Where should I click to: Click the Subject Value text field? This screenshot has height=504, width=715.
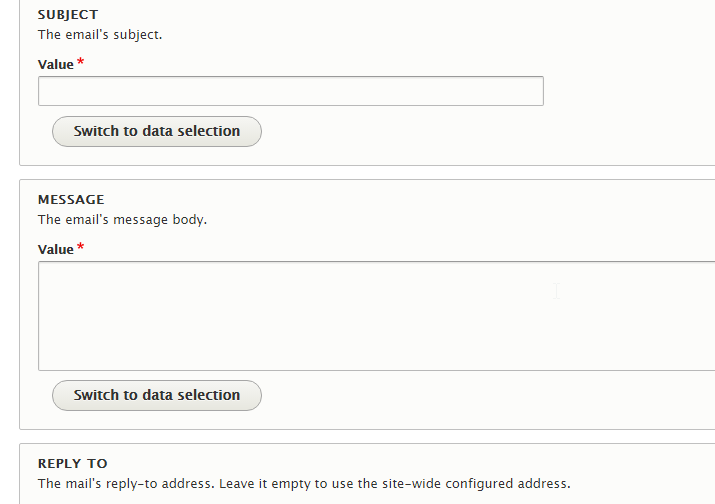290,91
